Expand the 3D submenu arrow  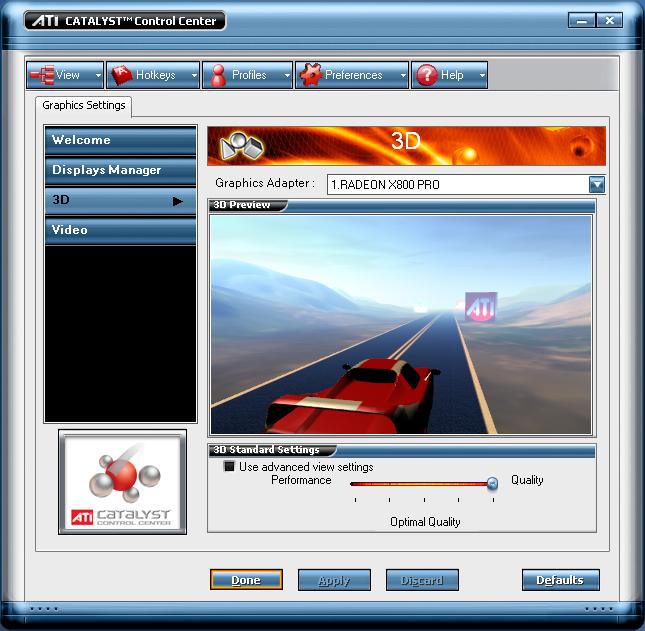pos(178,201)
